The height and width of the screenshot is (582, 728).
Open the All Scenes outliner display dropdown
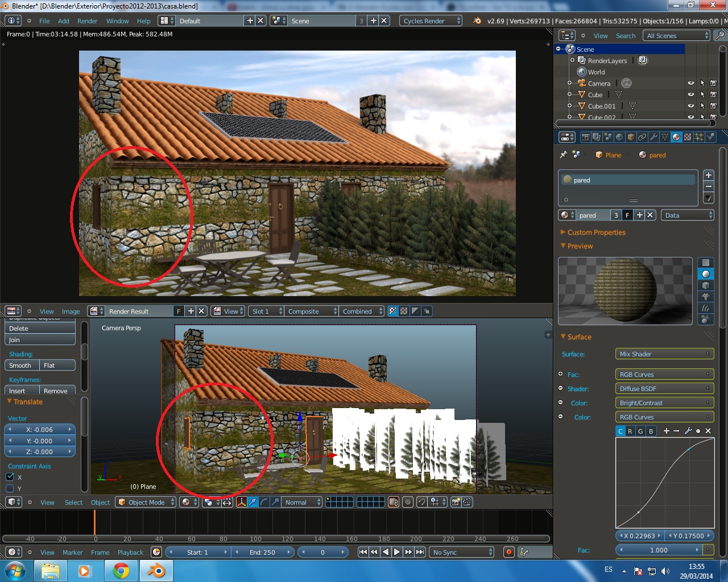point(676,35)
